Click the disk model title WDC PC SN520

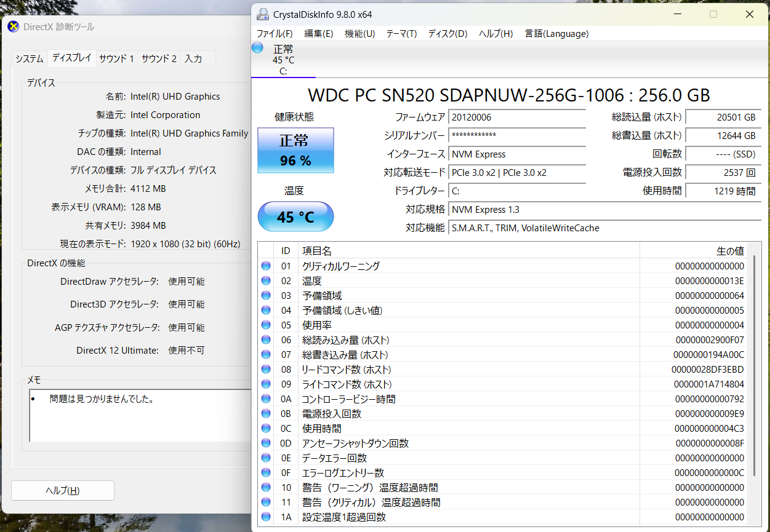coord(508,95)
